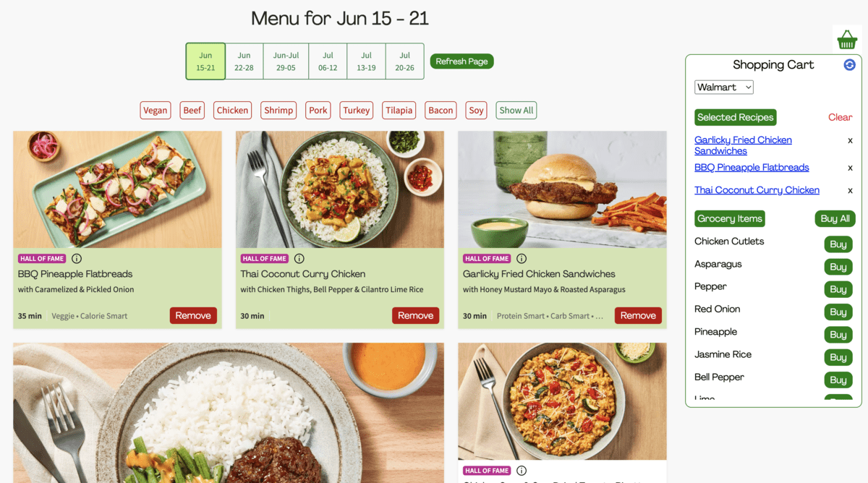Buy the Asparagus grocery item

pos(838,267)
